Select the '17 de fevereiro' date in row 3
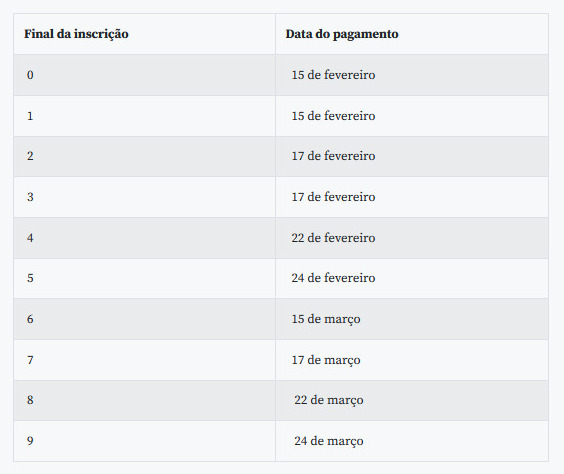This screenshot has width=564, height=474. click(333, 197)
